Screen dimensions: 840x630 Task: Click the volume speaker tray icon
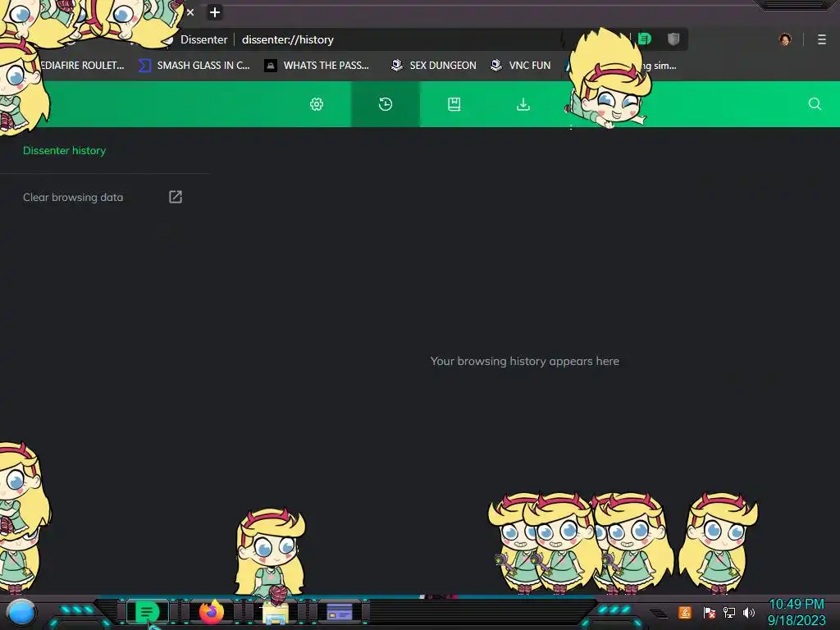[749, 612]
